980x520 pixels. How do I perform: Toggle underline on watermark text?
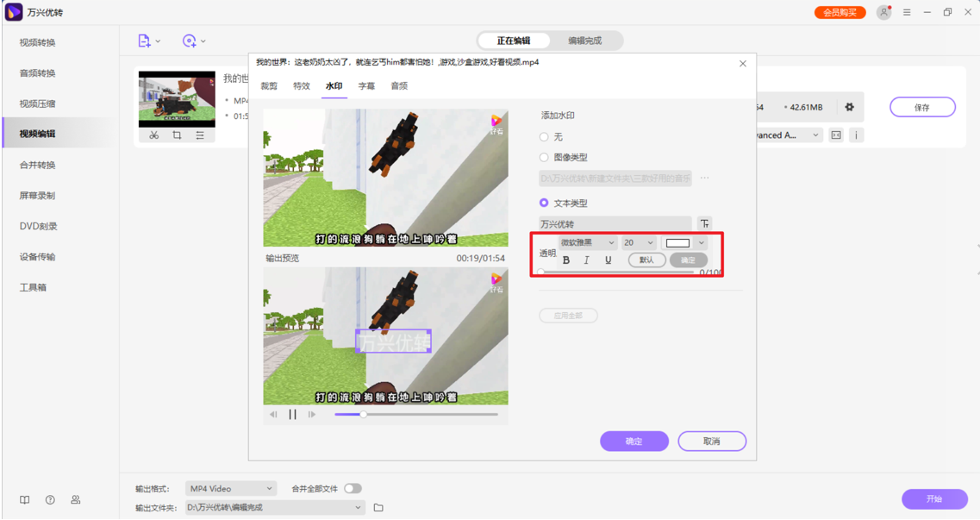tap(609, 260)
